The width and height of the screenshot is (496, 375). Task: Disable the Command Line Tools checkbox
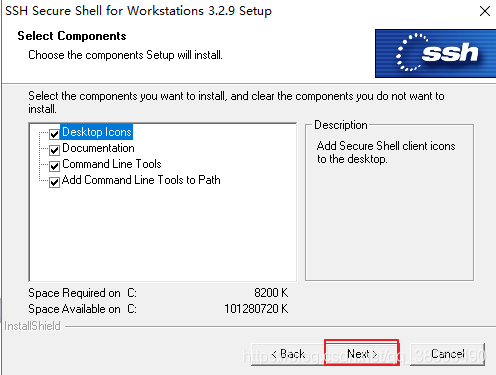tap(54, 166)
